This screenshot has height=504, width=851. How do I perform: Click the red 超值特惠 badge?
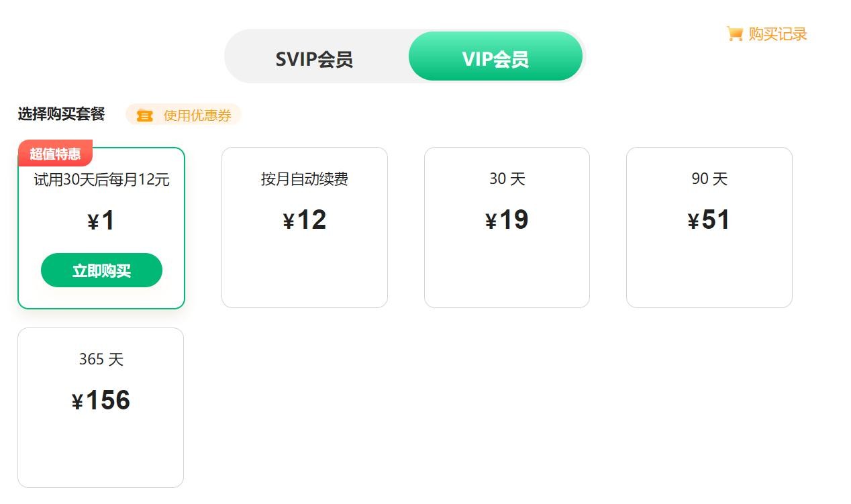click(55, 154)
